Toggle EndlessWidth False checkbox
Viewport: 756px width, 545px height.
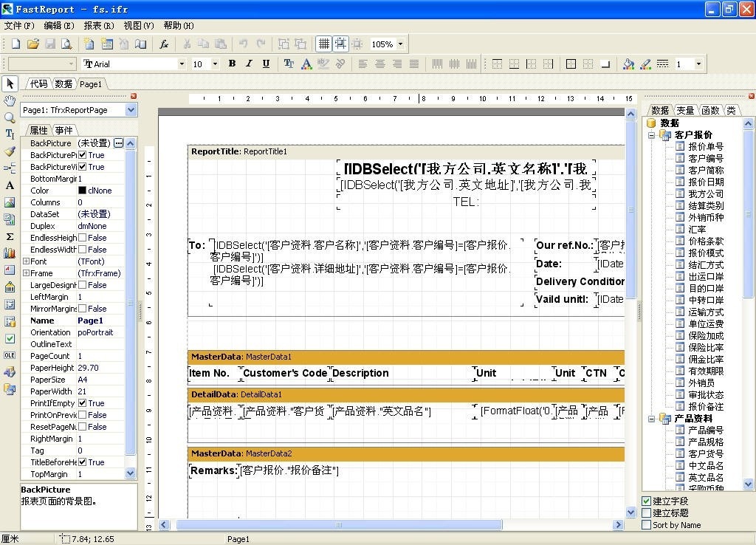(x=83, y=250)
